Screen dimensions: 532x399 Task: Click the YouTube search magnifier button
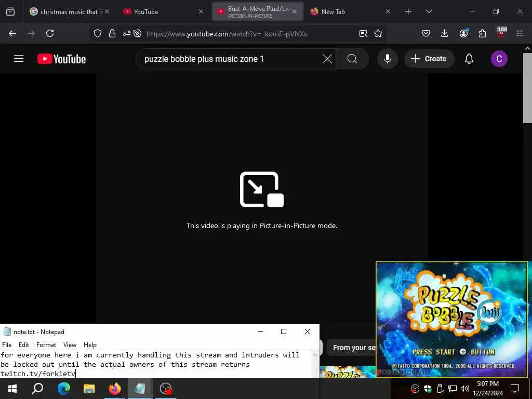coord(352,59)
